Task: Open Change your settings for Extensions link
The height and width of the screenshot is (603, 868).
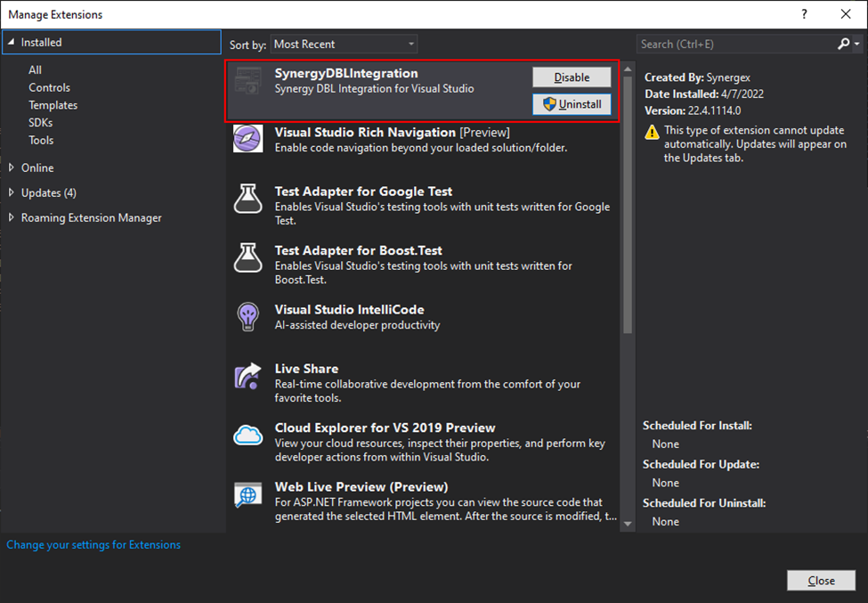Action: click(x=93, y=545)
